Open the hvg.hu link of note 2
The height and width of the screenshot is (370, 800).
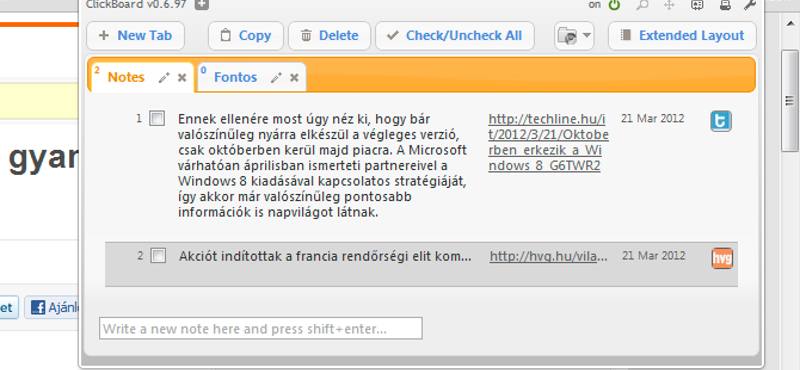click(x=548, y=256)
